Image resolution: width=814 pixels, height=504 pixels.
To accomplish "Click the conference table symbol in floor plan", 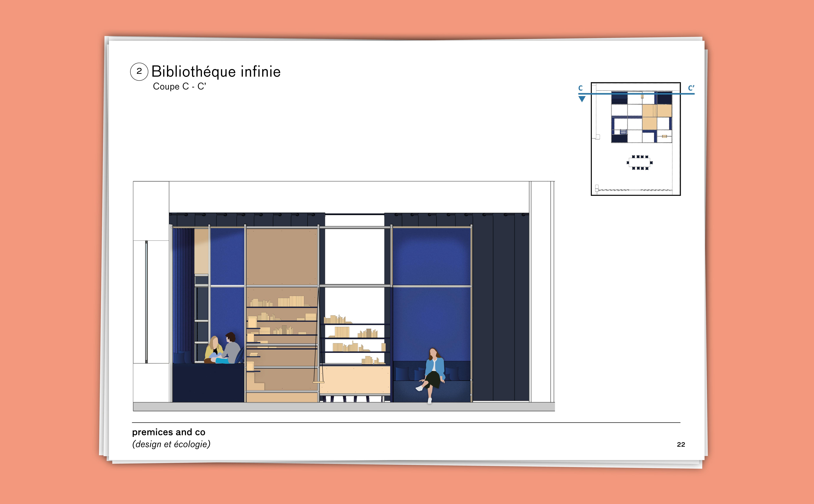I will point(640,163).
